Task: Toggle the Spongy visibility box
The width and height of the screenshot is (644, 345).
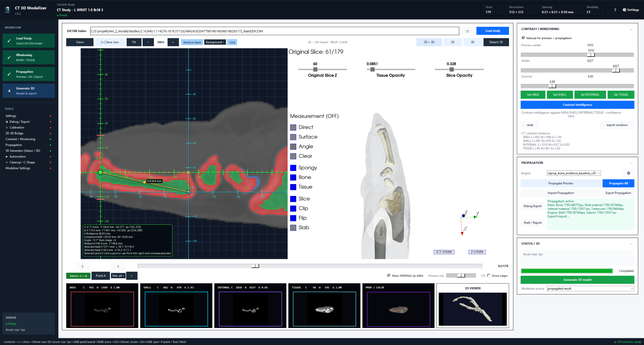Action: (293, 168)
